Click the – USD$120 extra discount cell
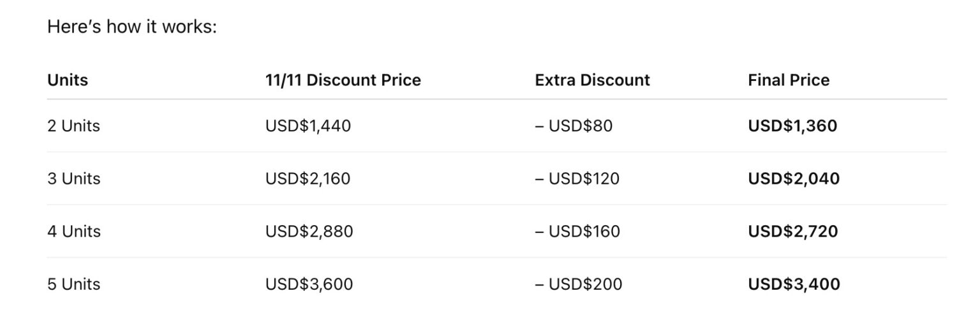This screenshot has height=312, width=980. [x=577, y=179]
